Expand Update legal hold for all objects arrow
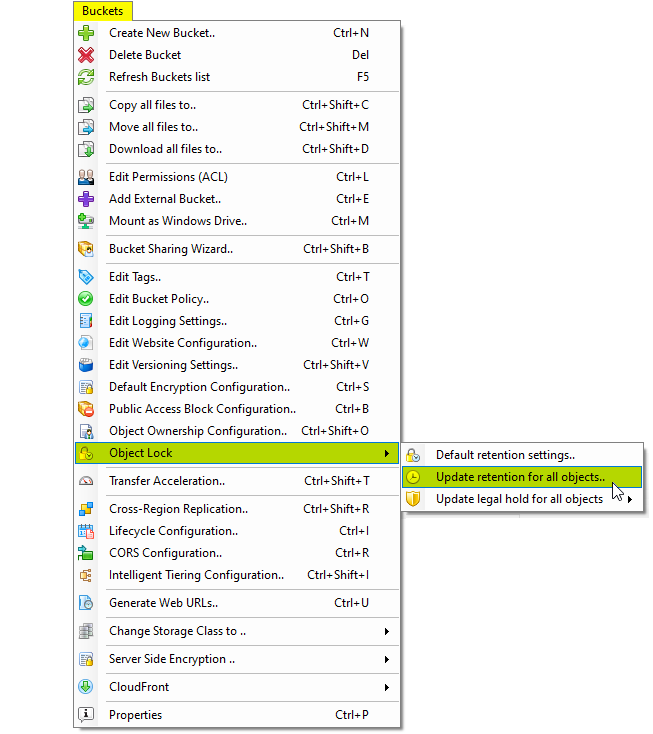 (630, 499)
